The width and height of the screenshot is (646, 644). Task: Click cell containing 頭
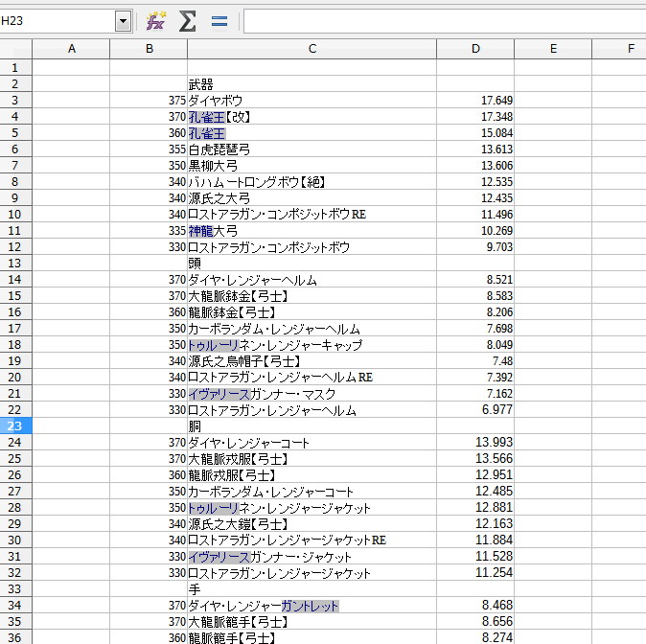point(311,263)
